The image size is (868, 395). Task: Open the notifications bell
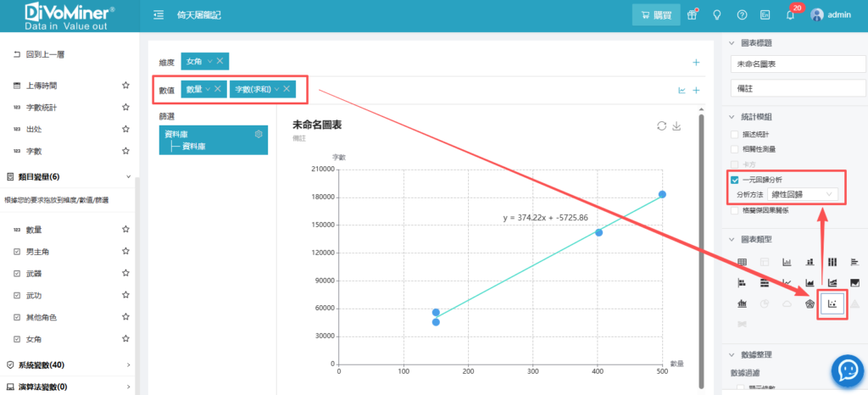pos(789,14)
